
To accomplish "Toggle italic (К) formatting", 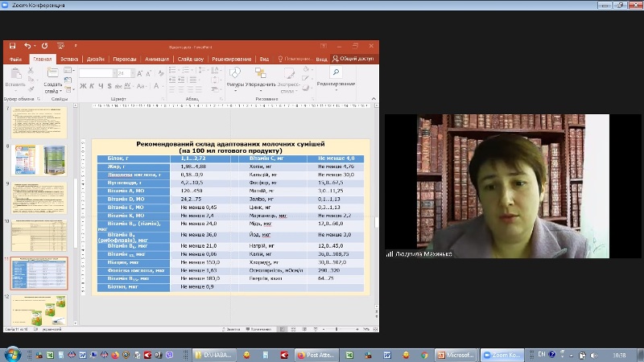I will point(90,86).
